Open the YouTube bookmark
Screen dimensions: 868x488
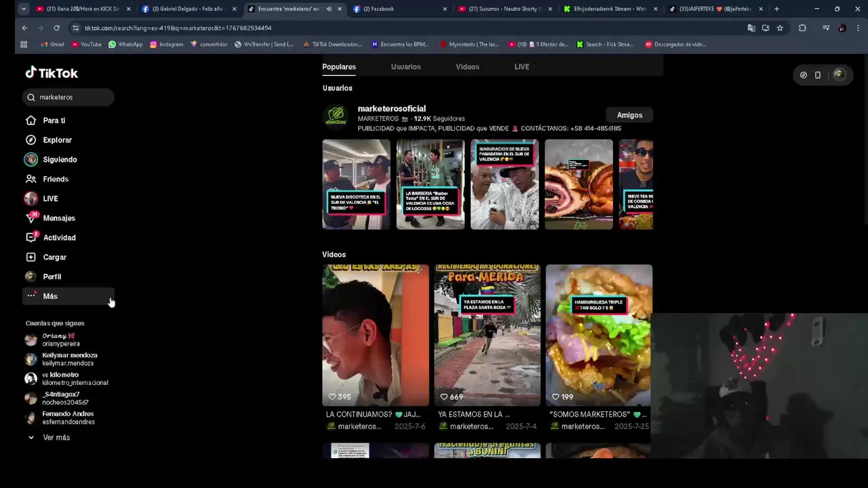tap(87, 45)
